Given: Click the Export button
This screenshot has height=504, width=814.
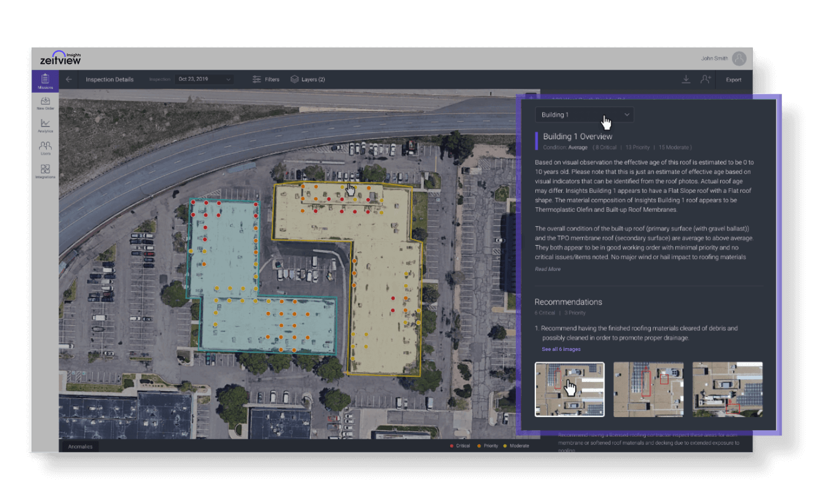Looking at the screenshot, I should [733, 79].
